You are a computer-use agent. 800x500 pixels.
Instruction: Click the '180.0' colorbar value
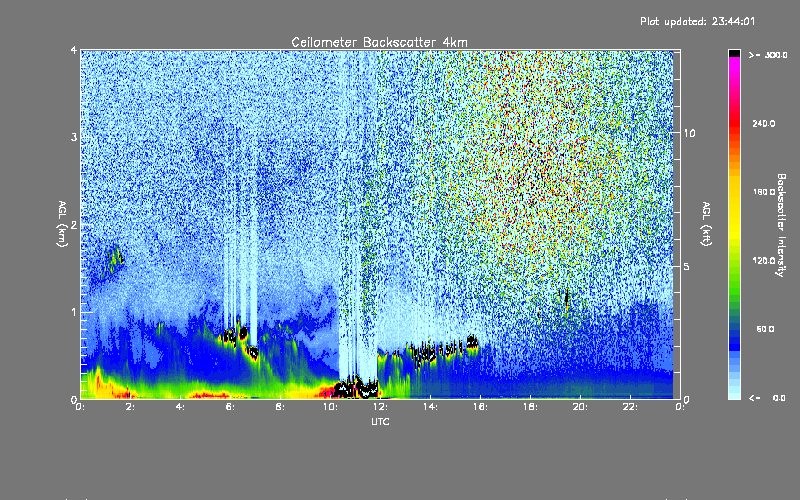764,192
